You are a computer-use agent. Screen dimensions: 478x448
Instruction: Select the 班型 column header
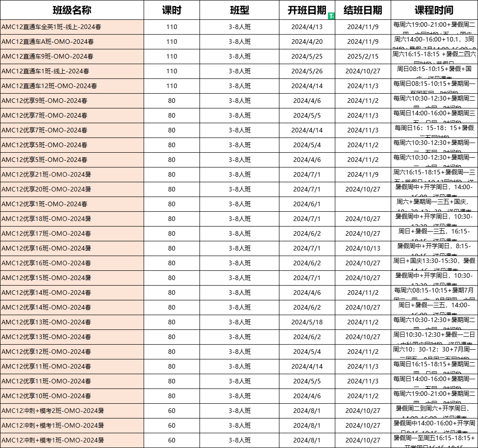coord(240,10)
